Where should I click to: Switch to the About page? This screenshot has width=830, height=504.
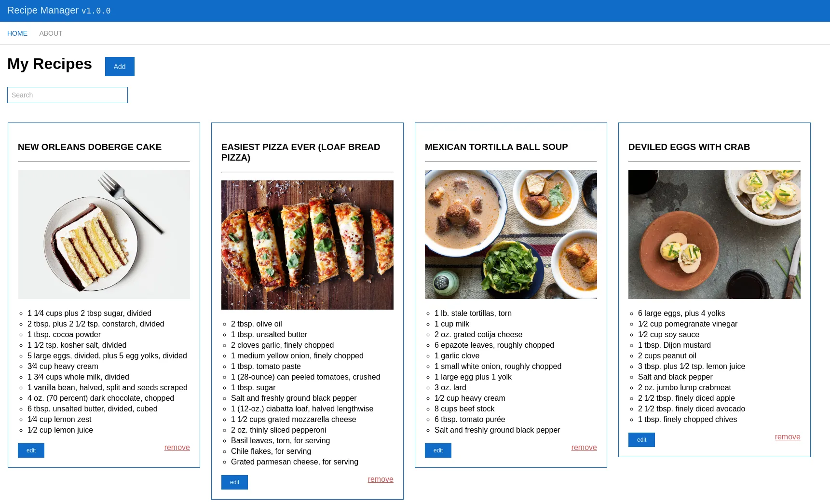(51, 33)
